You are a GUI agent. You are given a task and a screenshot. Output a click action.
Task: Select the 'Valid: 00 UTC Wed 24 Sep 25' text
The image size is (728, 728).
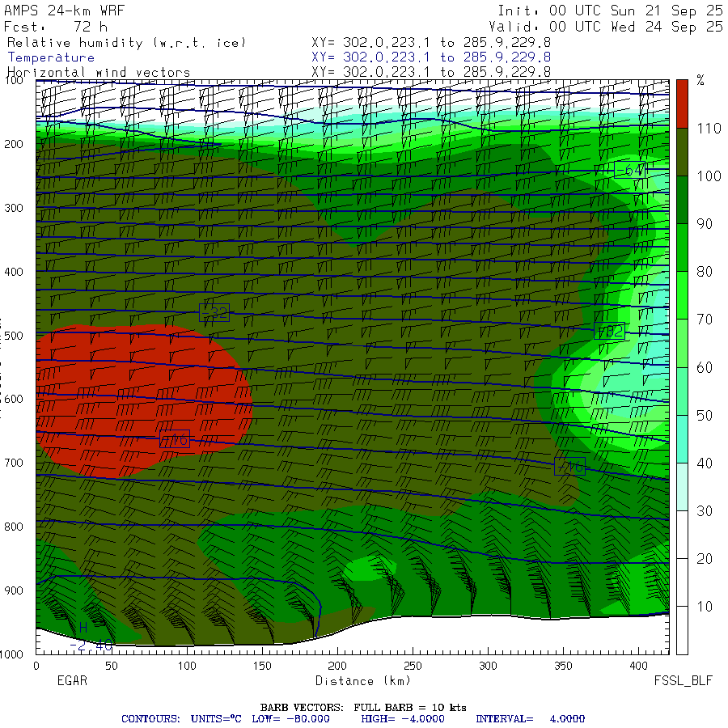point(606,27)
